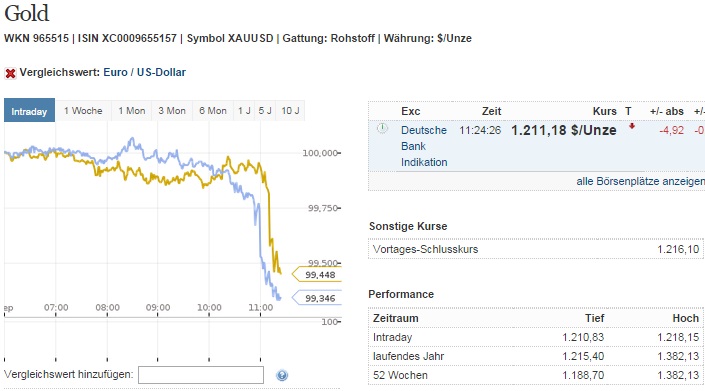Switch chart to 1 Mon range

point(132,111)
